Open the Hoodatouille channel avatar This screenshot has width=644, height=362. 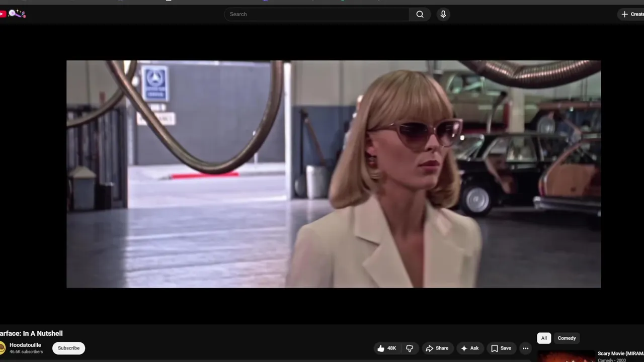coord(2,348)
